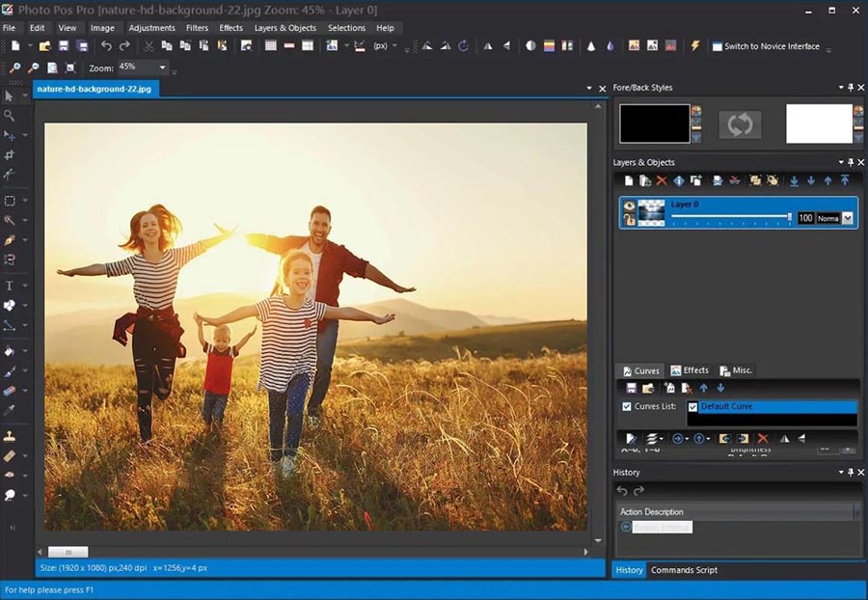Click the undo arrow in the History panel
Screen dimensions: 868x600
[x=622, y=490]
